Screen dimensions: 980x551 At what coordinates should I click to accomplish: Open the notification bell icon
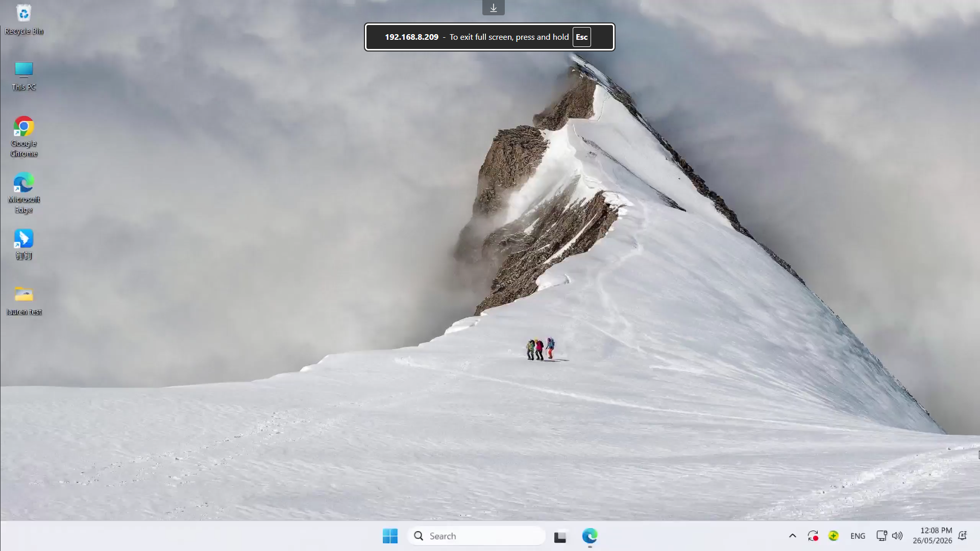point(962,536)
